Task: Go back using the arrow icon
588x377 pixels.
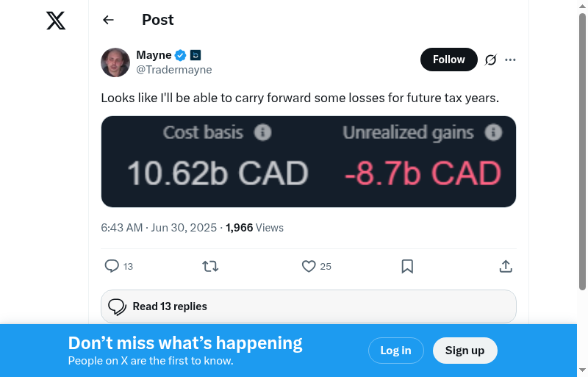Action: point(109,20)
